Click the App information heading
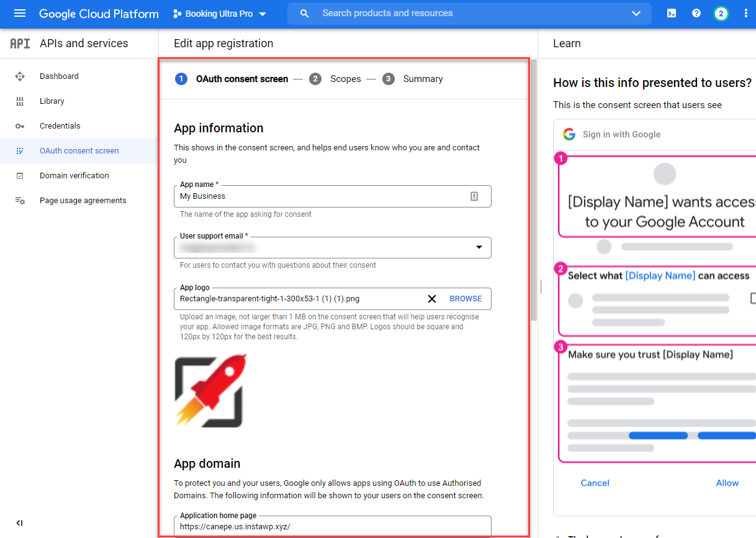This screenshot has height=538, width=756. tap(218, 128)
